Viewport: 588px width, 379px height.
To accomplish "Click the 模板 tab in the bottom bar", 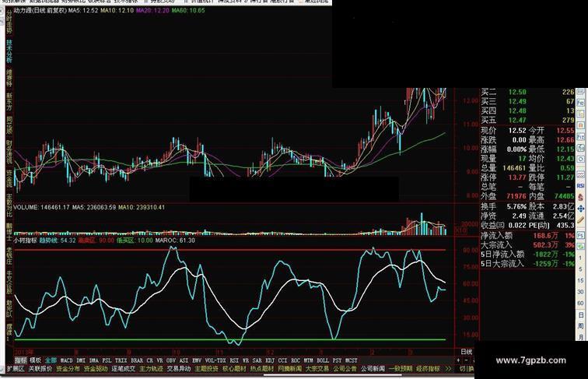I will (36, 360).
